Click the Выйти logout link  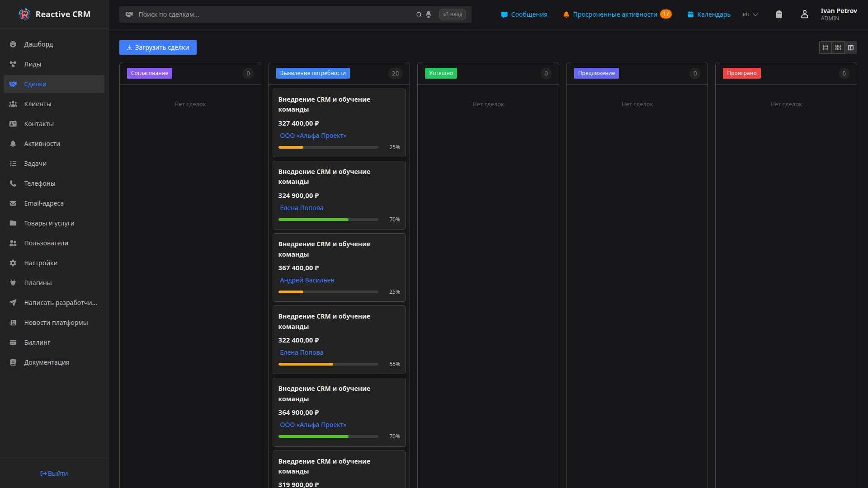coord(54,474)
